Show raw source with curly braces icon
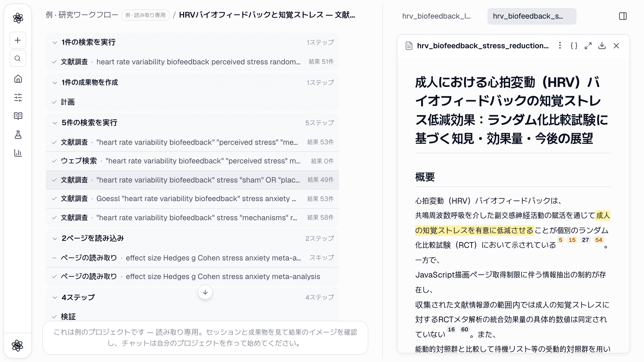This screenshot has width=644, height=362. tap(574, 46)
